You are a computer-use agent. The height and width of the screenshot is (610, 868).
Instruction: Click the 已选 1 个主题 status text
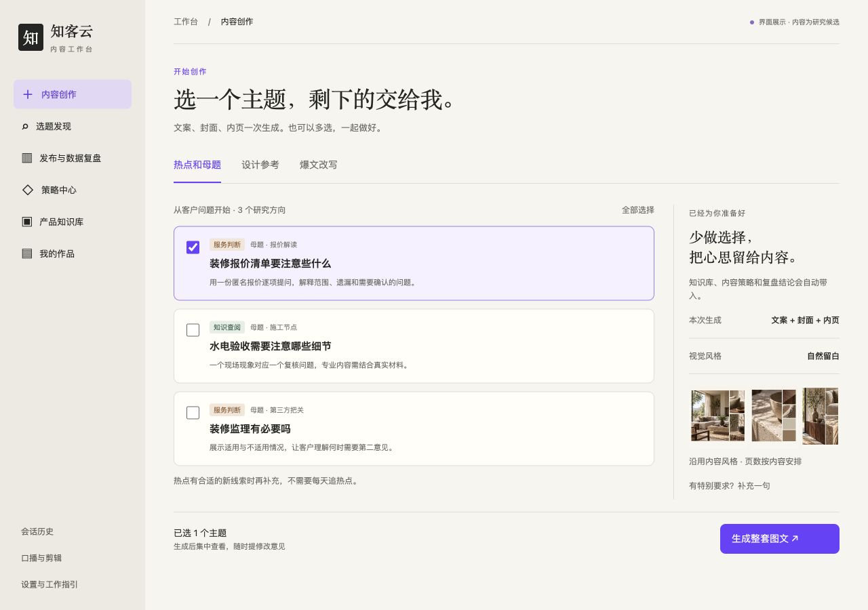[200, 533]
